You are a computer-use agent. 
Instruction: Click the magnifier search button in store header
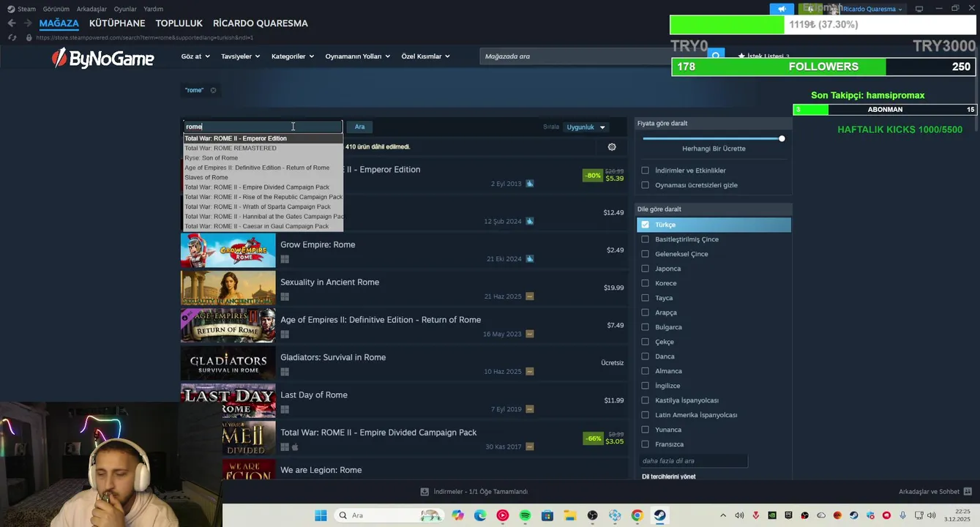click(x=717, y=55)
